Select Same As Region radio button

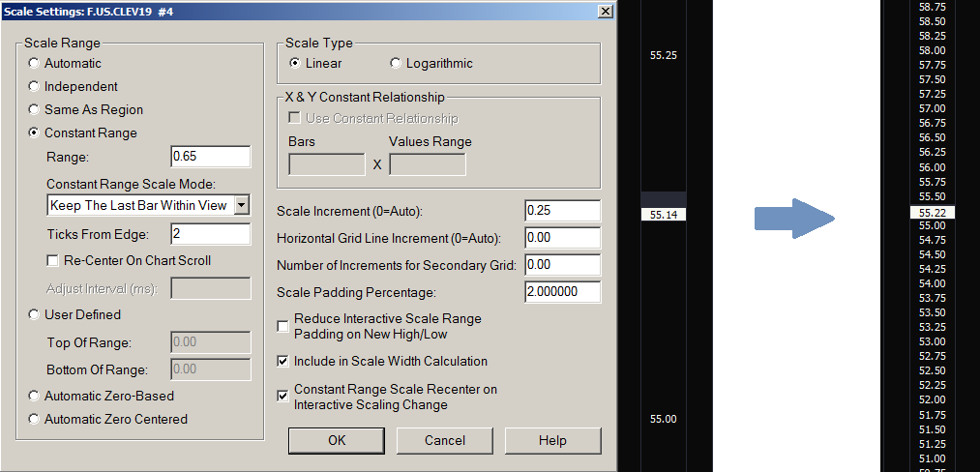click(35, 110)
